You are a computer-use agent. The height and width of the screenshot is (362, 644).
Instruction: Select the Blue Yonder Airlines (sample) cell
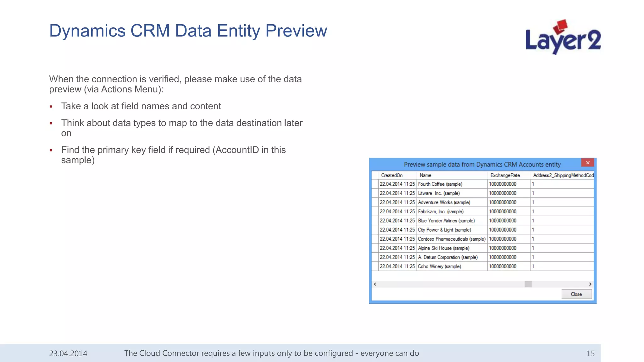tap(452, 221)
